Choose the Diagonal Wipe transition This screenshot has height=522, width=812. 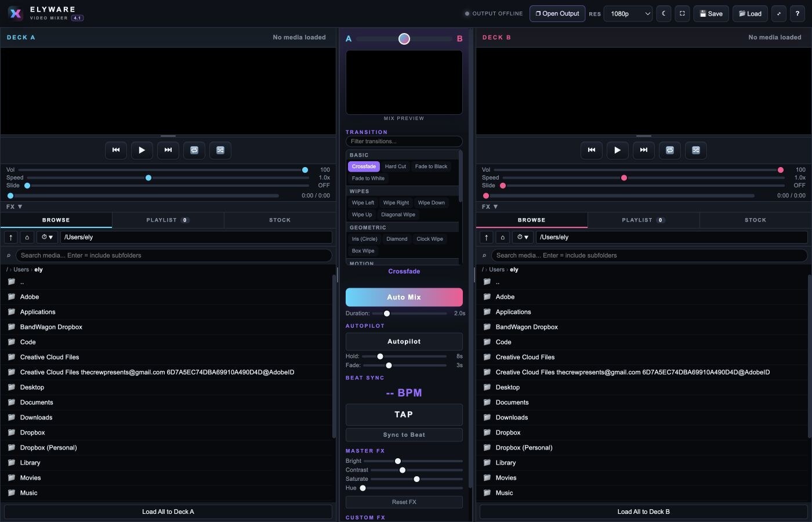pos(398,215)
